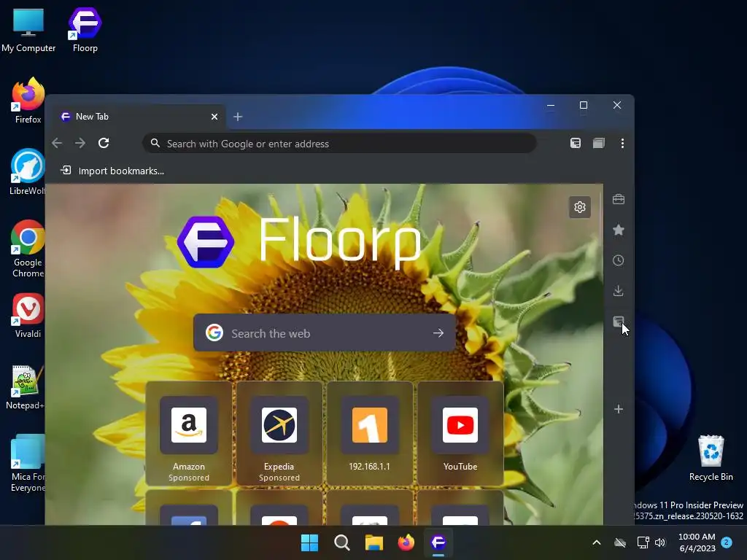Toggle sidebar from the toolbar icon

coord(576,144)
